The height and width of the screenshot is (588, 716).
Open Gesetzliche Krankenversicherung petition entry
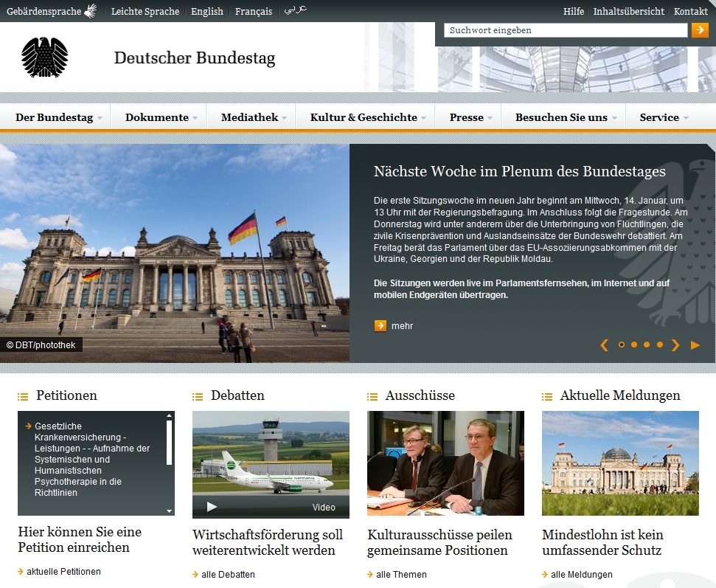[91, 459]
